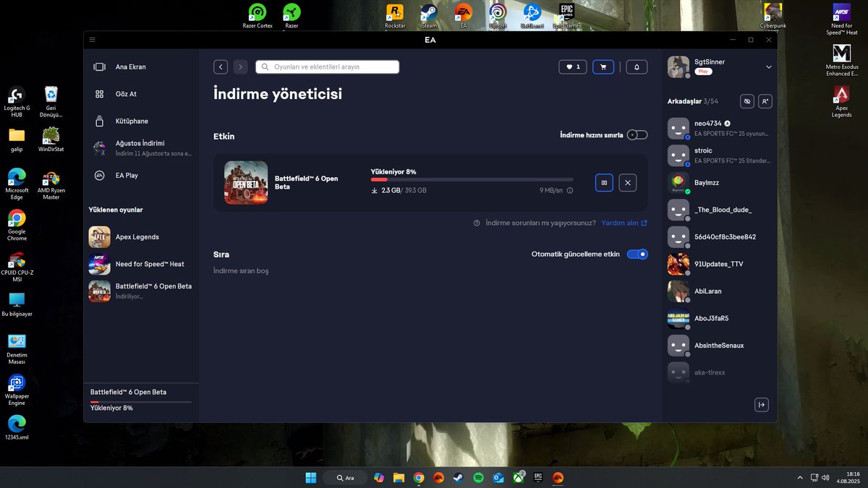Click the WinDirStat desktop icon
This screenshot has width=868, height=488.
[x=51, y=140]
